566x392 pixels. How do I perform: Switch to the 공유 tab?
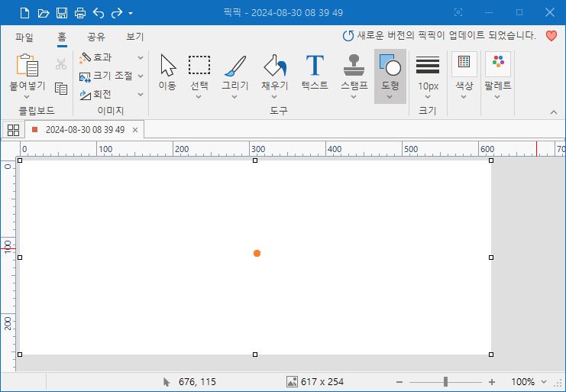click(x=96, y=37)
